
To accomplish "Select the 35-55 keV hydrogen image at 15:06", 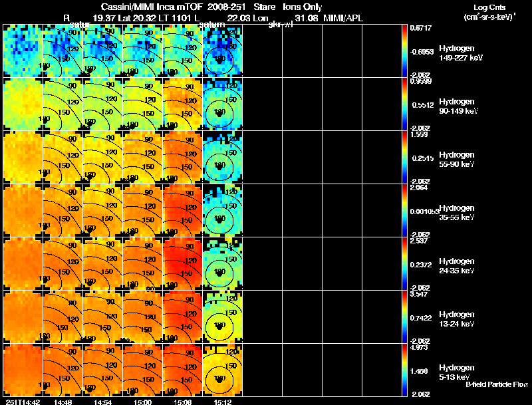I will (x=182, y=211).
